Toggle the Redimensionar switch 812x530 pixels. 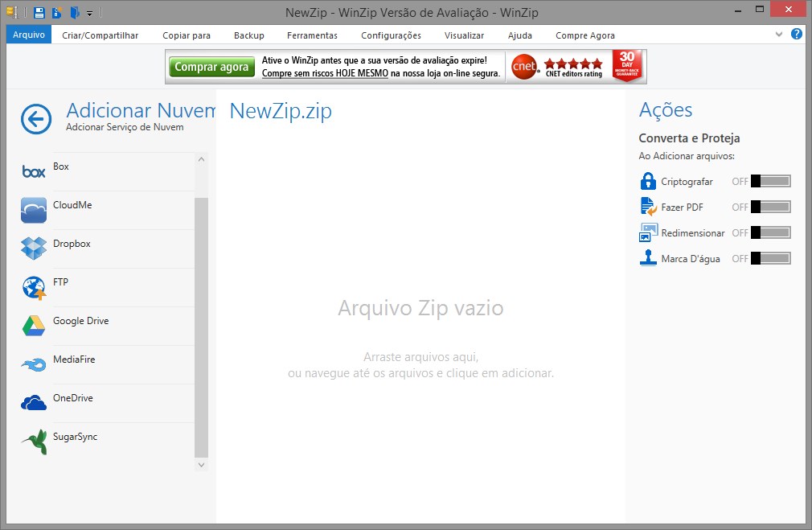pyautogui.click(x=770, y=232)
